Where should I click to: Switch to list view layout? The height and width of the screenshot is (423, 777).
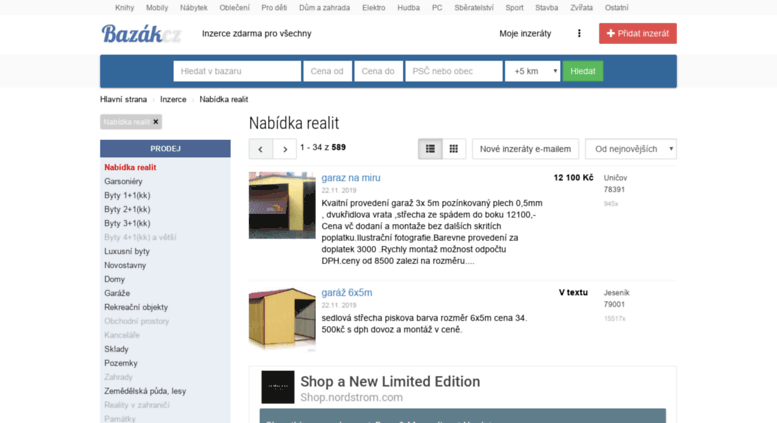point(430,149)
